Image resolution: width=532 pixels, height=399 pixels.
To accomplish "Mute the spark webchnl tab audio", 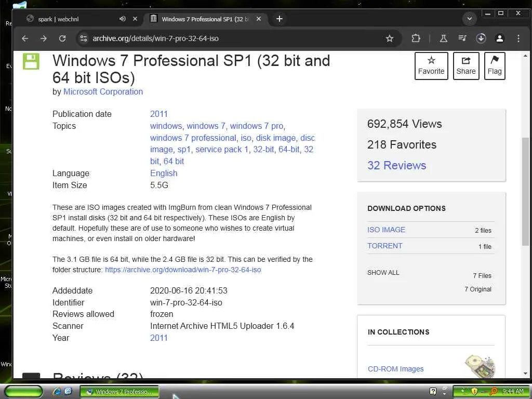I will [123, 19].
